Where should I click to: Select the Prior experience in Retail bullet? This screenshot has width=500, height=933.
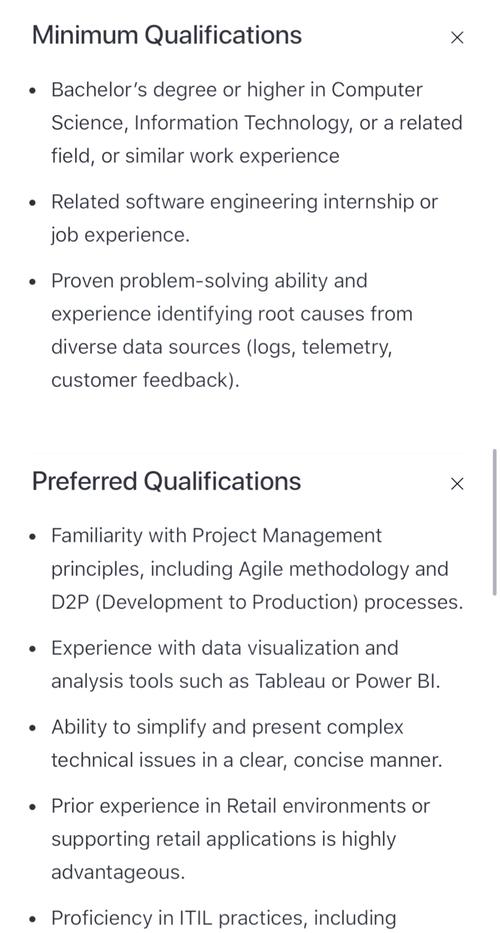pyautogui.click(x=240, y=839)
